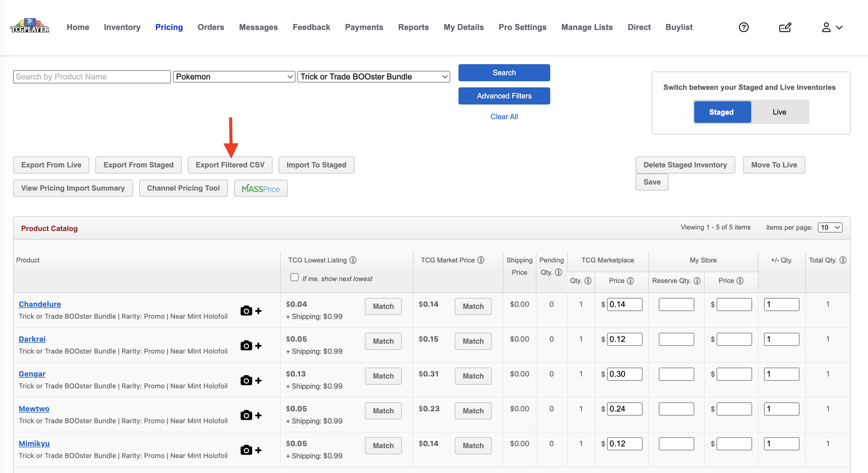Screen dimensions: 868x473
Task: Open the Inventory menu
Action: click(122, 27)
